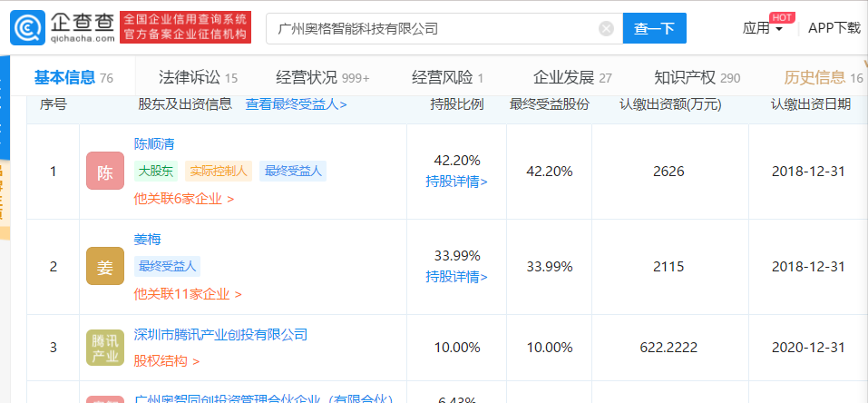Open the 经营风险 tab
The image size is (868, 403).
[x=447, y=78]
